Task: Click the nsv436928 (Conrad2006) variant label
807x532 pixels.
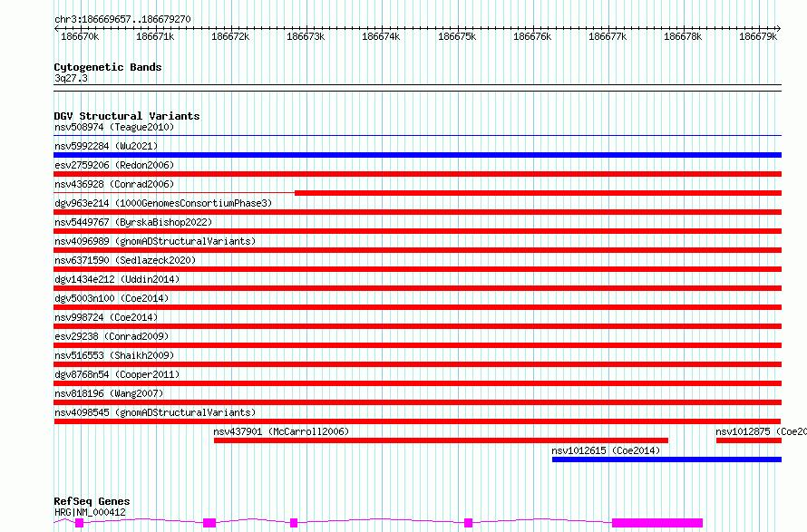Action: 114,184
